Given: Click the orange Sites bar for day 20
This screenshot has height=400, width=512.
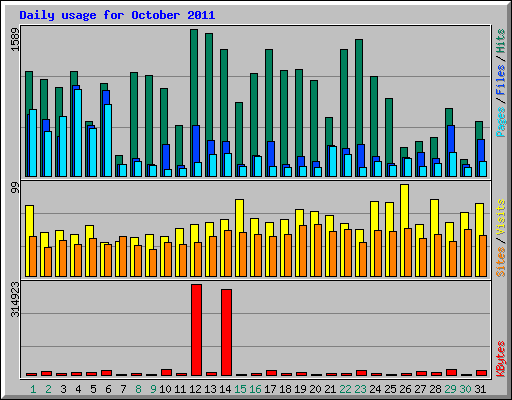Looking at the screenshot, I should (318, 250).
